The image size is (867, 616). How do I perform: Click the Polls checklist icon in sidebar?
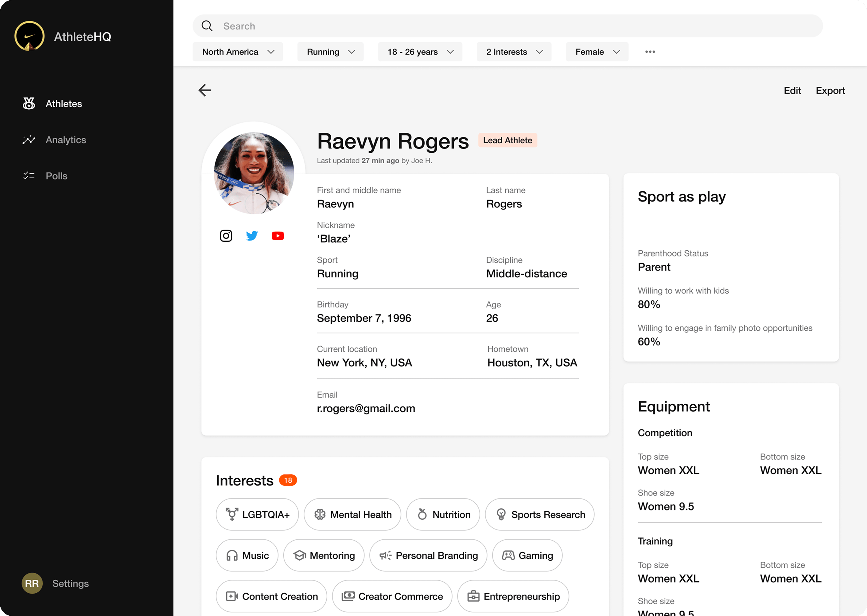(29, 175)
